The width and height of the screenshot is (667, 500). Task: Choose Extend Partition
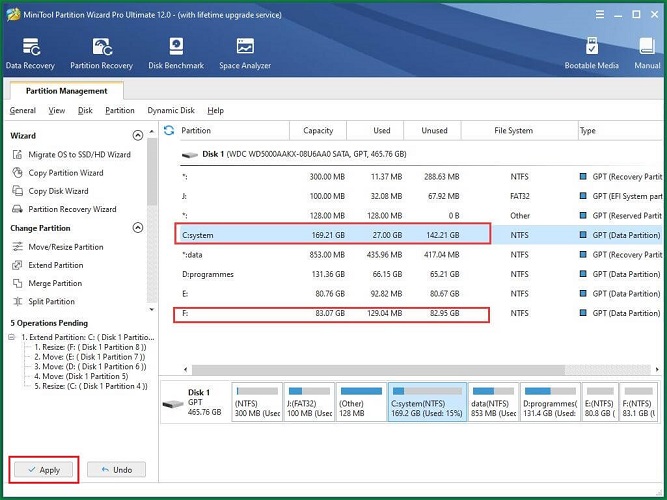pyautogui.click(x=48, y=265)
